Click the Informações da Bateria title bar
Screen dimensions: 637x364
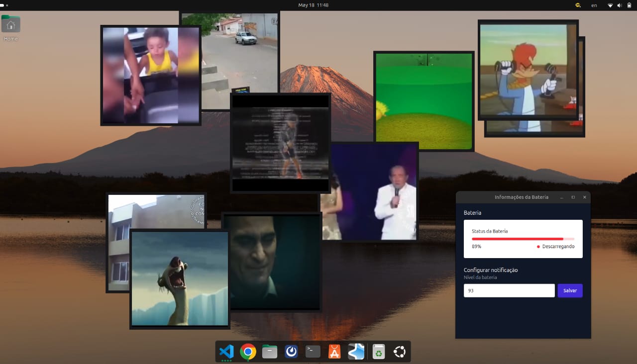523,197
